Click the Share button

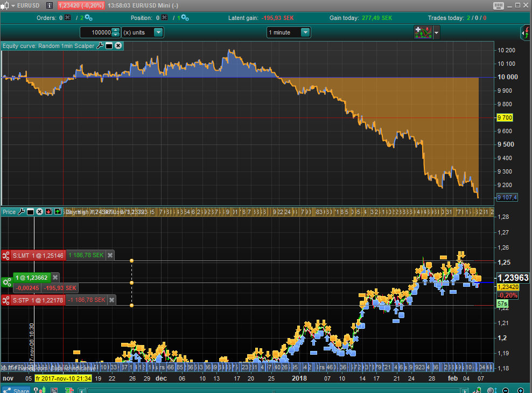16,390
